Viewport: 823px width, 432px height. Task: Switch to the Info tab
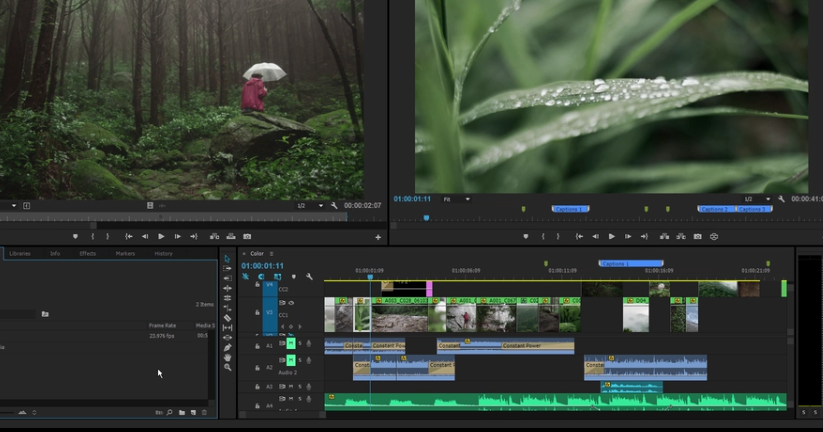55,254
